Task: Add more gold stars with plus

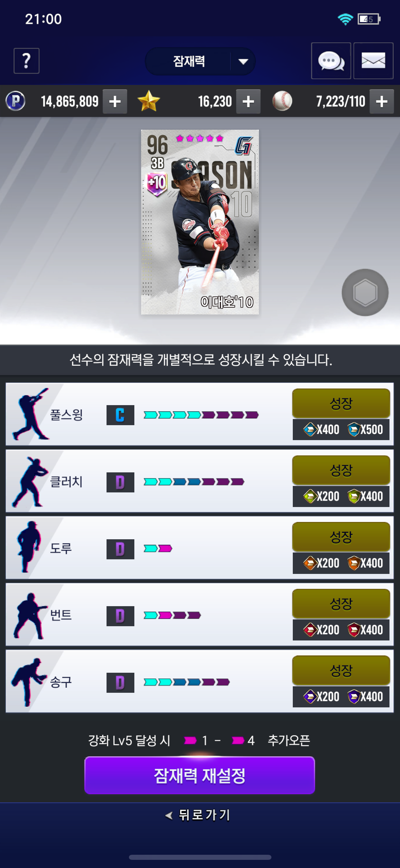Action: pyautogui.click(x=248, y=101)
